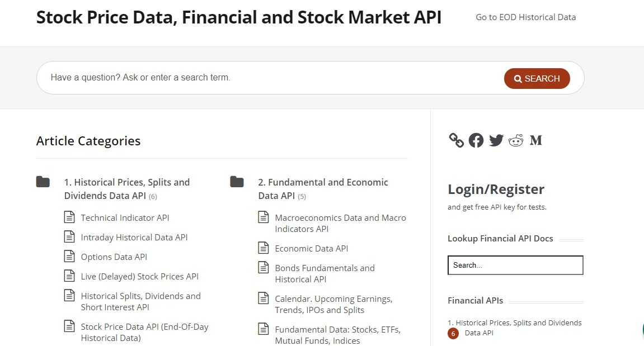Click folder icon for Historical Prices category
The width and height of the screenshot is (644, 346).
(43, 182)
